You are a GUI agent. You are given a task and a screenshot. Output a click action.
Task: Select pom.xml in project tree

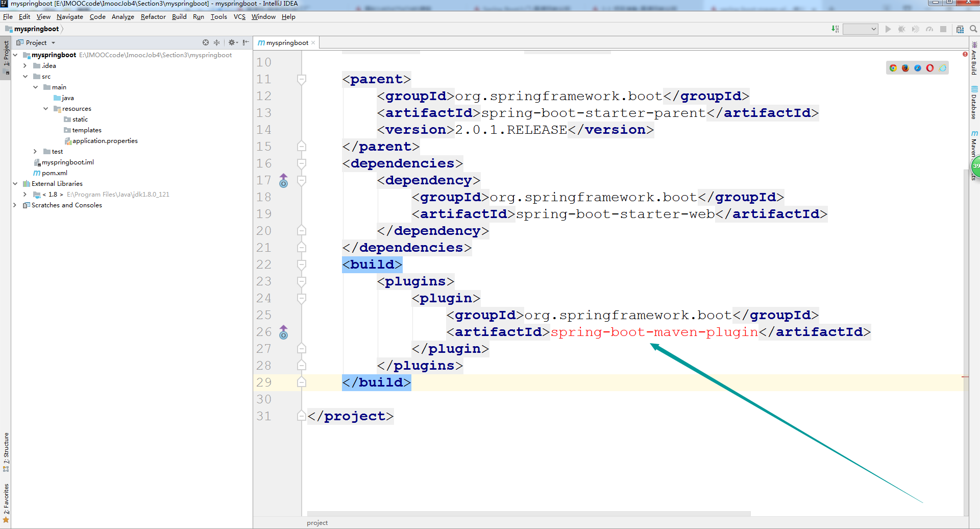coord(55,173)
